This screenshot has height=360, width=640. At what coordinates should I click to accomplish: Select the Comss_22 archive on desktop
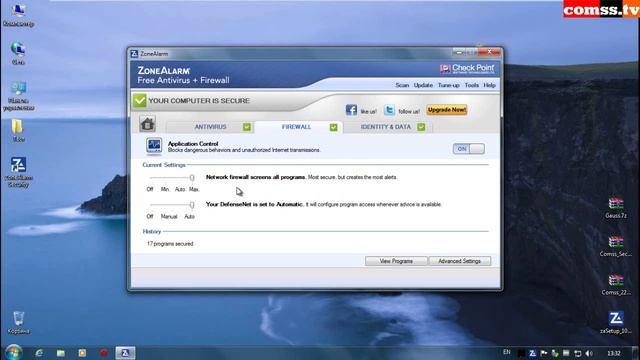pyautogui.click(x=616, y=284)
